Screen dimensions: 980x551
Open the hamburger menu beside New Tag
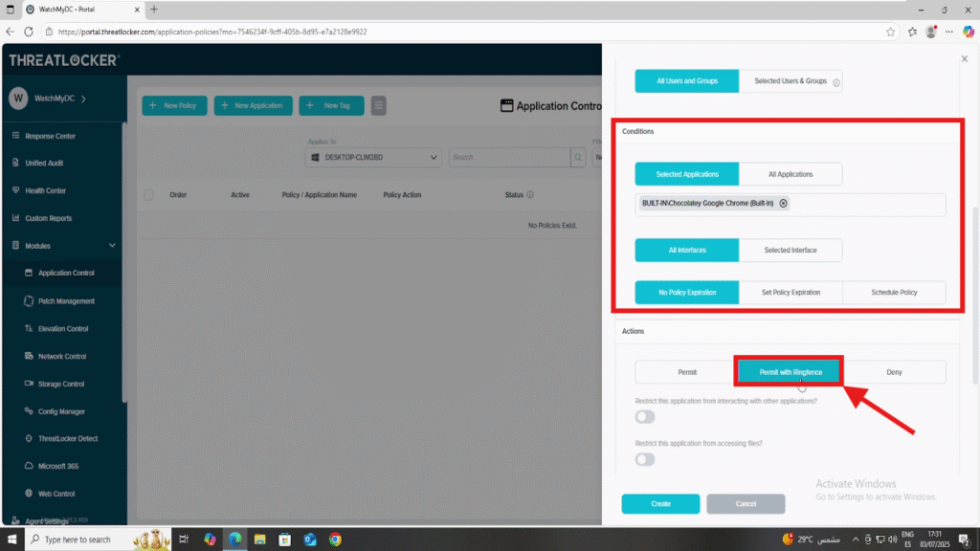378,105
